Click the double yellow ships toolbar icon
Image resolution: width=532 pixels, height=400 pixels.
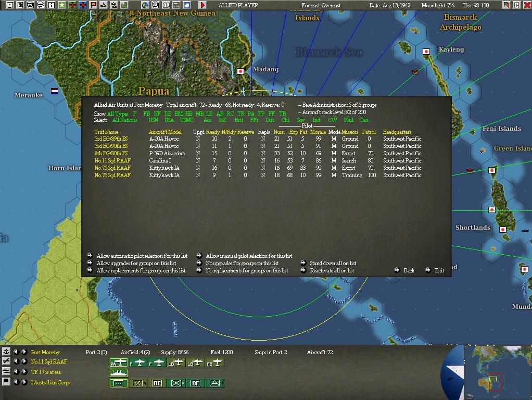pos(114,5)
